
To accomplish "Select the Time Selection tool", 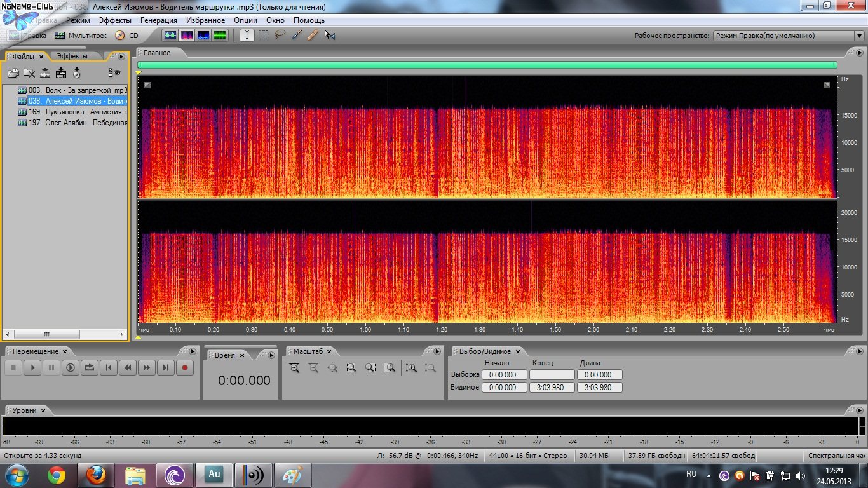I will [x=247, y=36].
